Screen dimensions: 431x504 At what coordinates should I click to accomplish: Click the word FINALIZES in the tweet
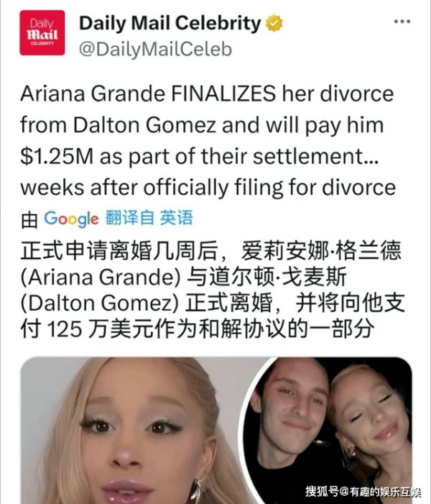(x=223, y=93)
